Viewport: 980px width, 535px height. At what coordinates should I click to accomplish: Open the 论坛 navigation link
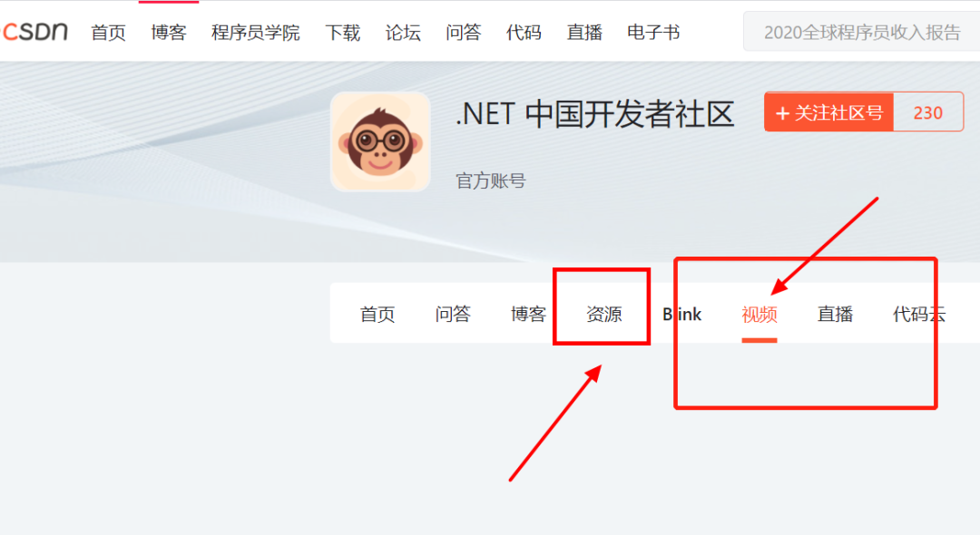click(x=403, y=33)
